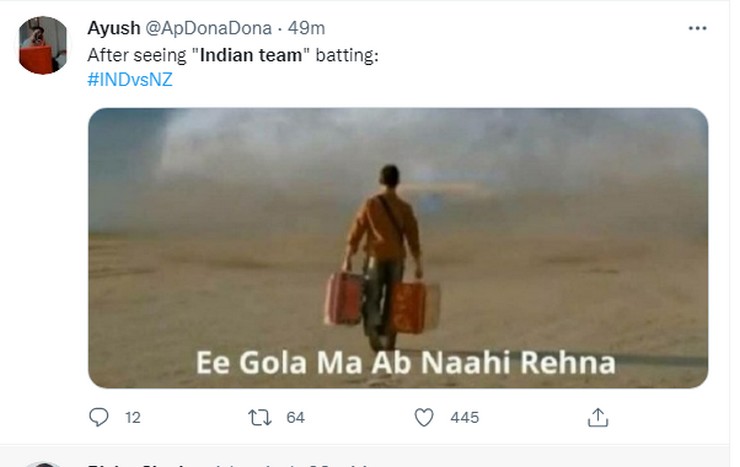Open the three-dot more options menu
The height and width of the screenshot is (467, 740).
[697, 29]
